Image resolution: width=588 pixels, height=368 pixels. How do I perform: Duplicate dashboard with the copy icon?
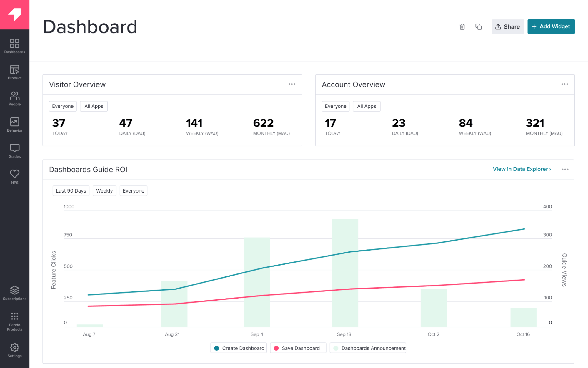[x=478, y=27]
